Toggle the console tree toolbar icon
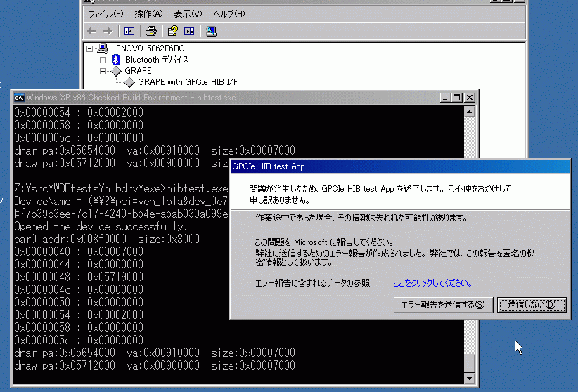Image resolution: width=578 pixels, height=392 pixels. pos(129,32)
